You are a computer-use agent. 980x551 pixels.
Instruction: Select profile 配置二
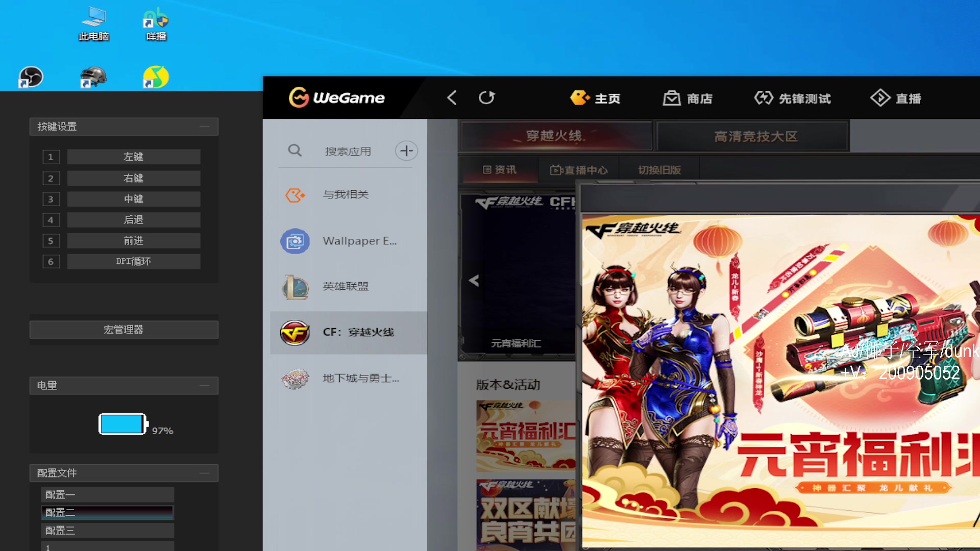107,512
